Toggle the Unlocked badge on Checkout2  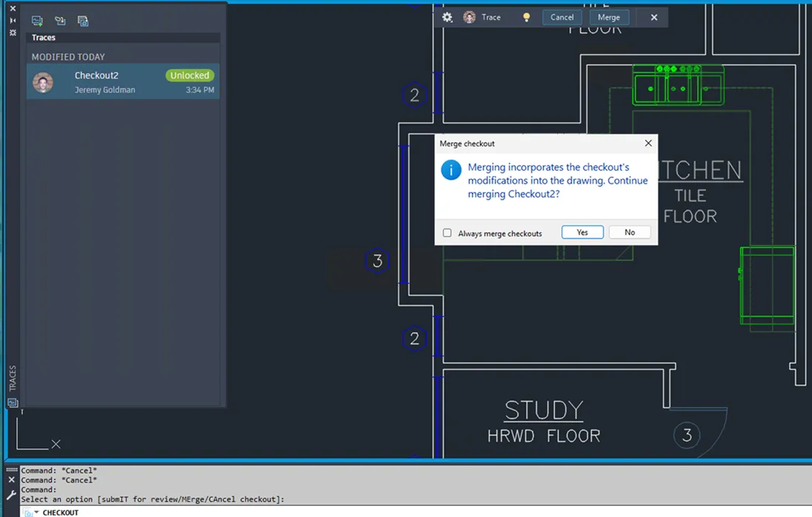190,75
